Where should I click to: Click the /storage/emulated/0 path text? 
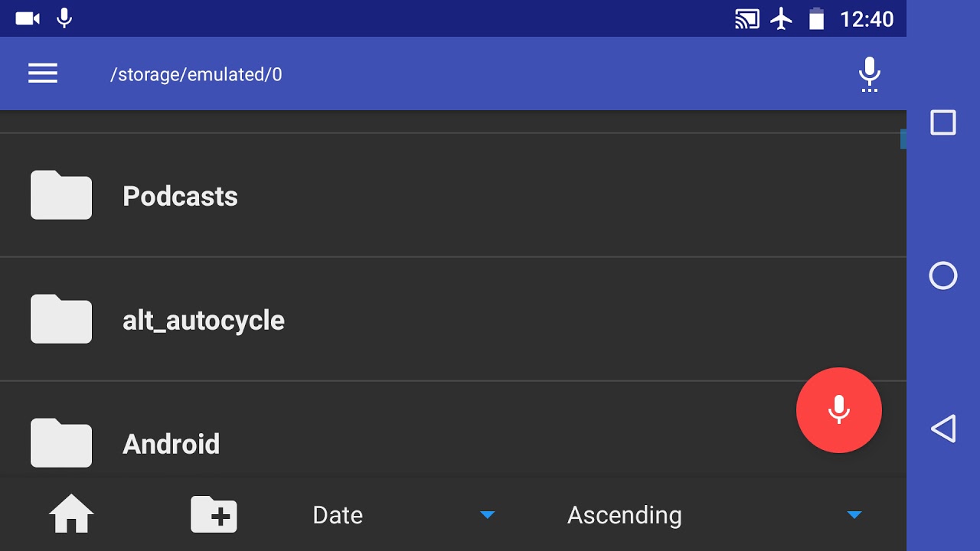[x=196, y=74]
